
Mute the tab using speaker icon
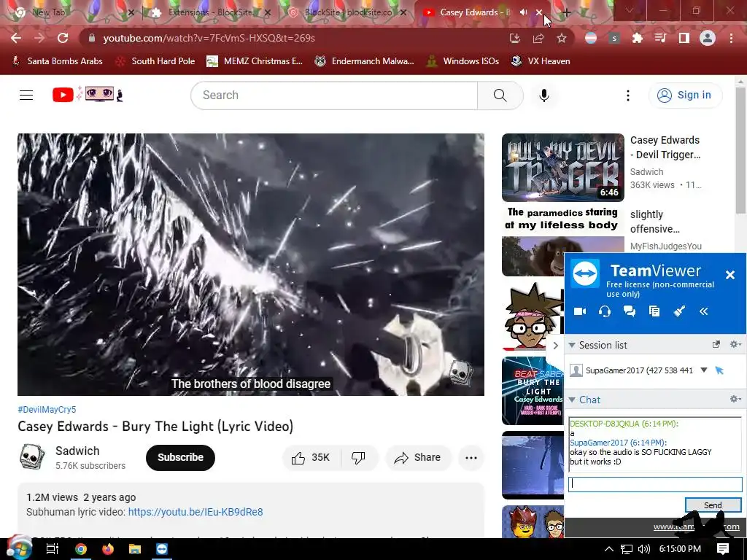(523, 12)
